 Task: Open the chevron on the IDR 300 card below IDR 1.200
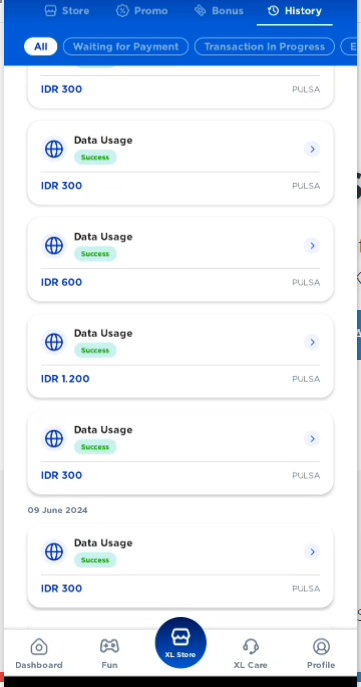tap(312, 439)
